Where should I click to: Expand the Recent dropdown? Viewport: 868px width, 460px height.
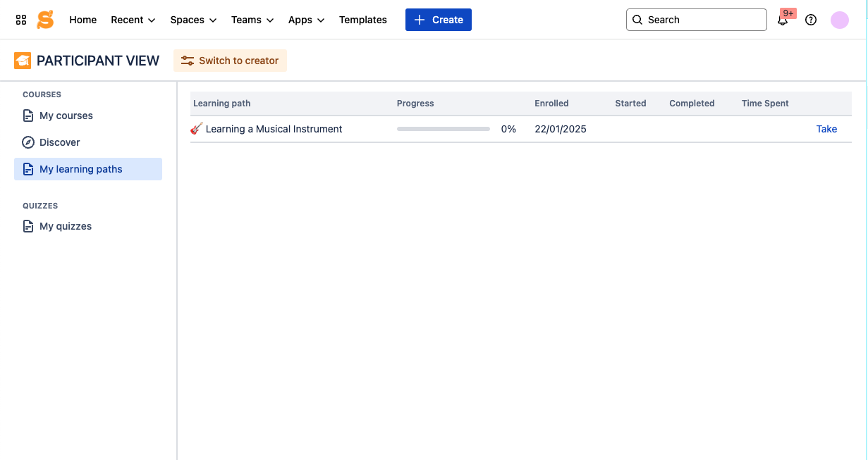[133, 20]
